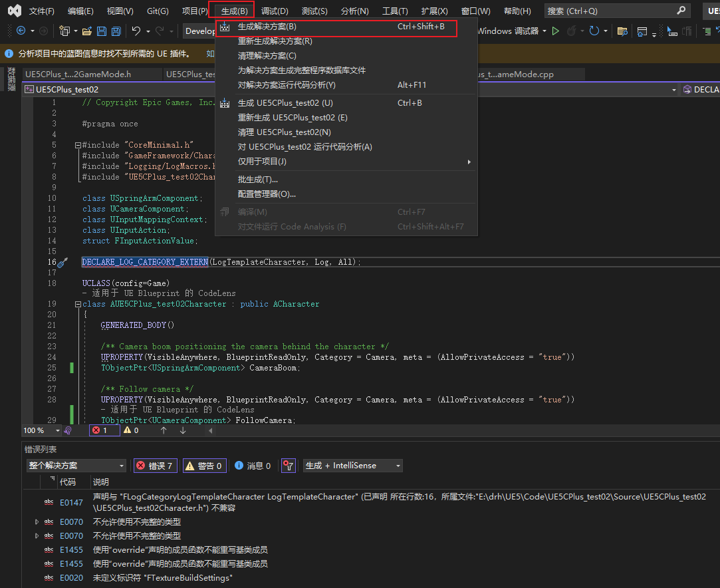Toggle the 消息 0 messages filter
The image size is (720, 588).
pos(253,466)
